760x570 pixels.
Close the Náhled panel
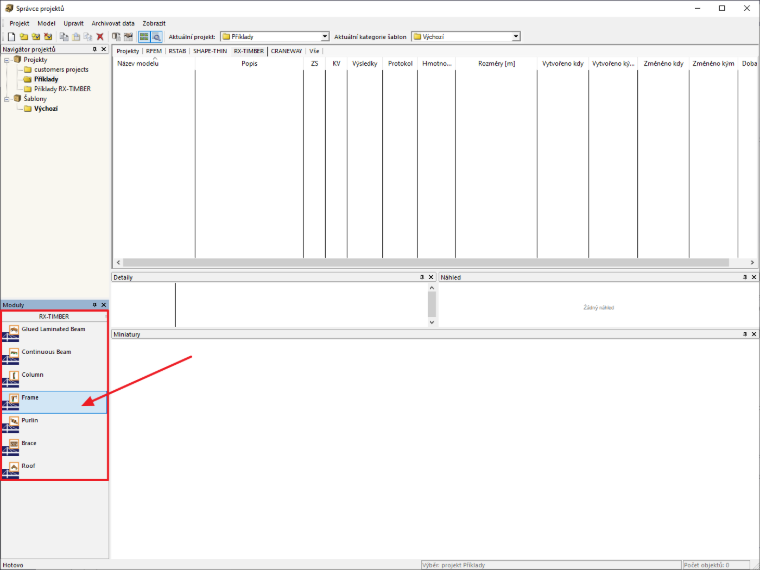tap(754, 277)
